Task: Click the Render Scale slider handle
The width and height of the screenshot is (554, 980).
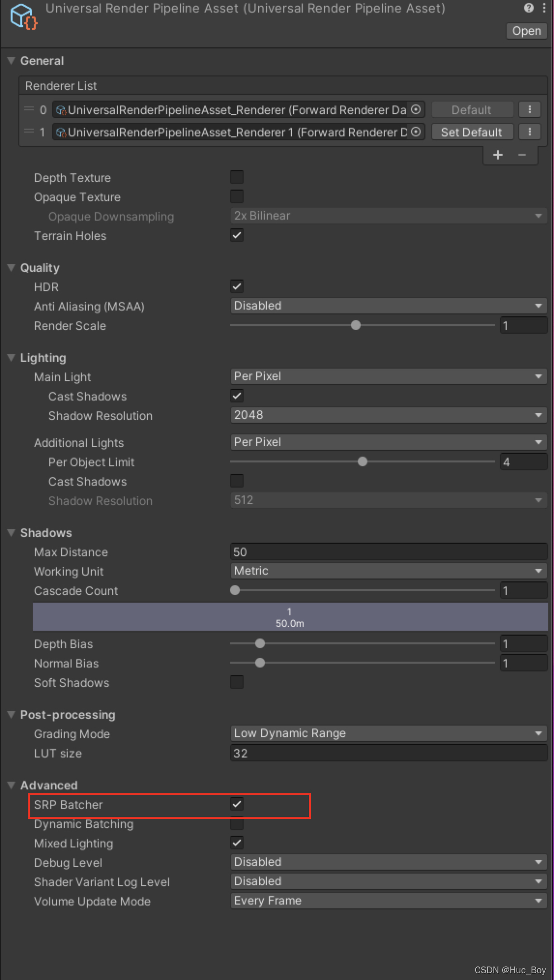Action: (356, 325)
